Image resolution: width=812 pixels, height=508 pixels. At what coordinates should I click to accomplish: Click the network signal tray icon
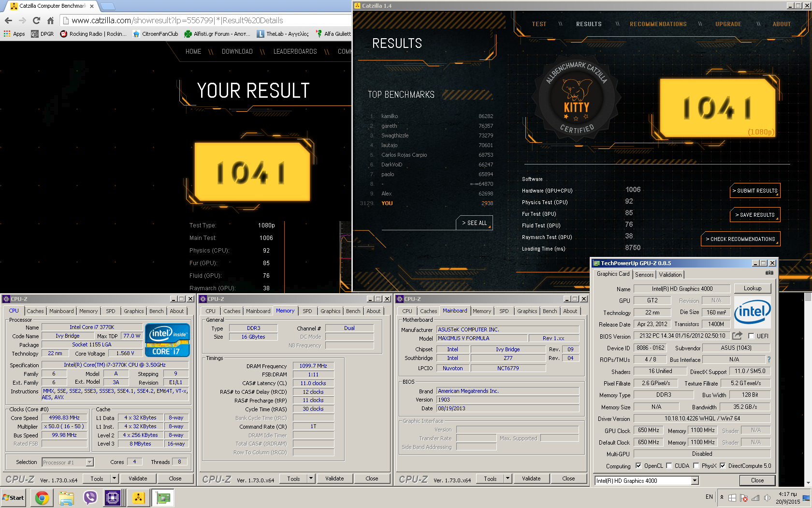(755, 497)
